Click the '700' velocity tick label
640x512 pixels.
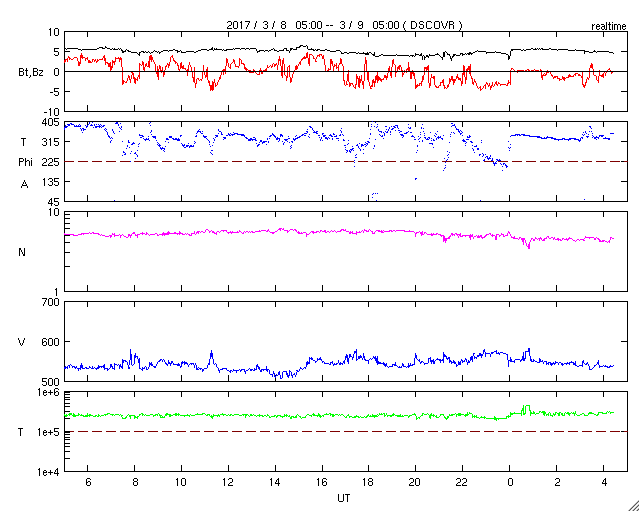coord(51,302)
